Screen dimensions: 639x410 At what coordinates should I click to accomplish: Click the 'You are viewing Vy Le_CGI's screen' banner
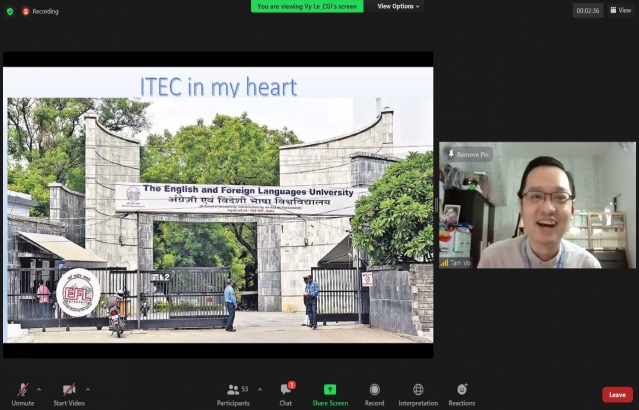(x=307, y=7)
